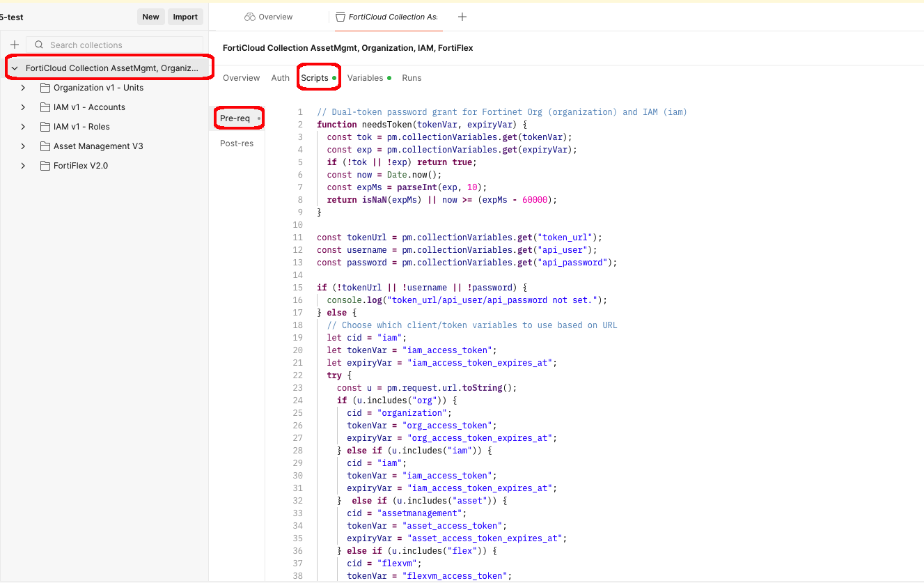The height and width of the screenshot is (583, 924).
Task: Click folder icon of IAM v1 - Accounts
Action: coord(45,107)
